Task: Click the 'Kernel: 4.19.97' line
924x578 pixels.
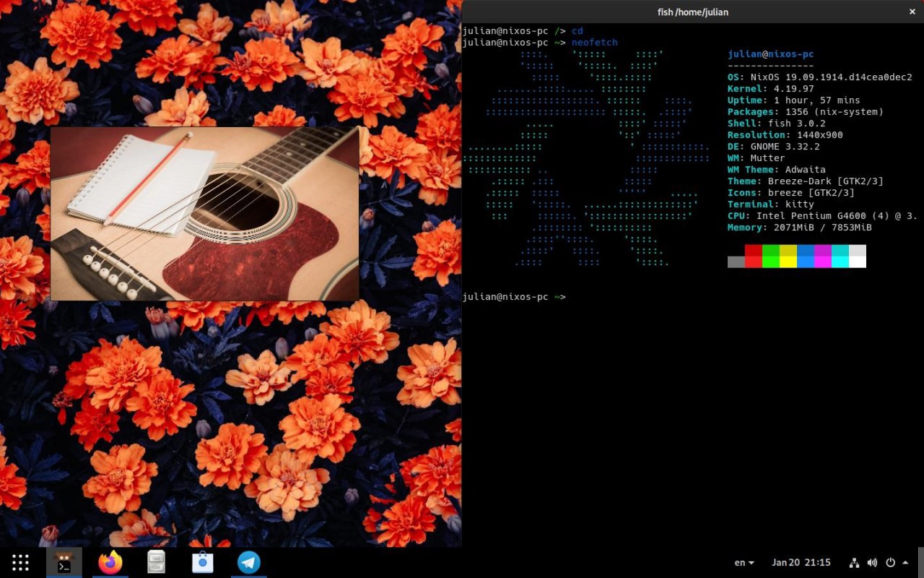Action: coord(771,89)
